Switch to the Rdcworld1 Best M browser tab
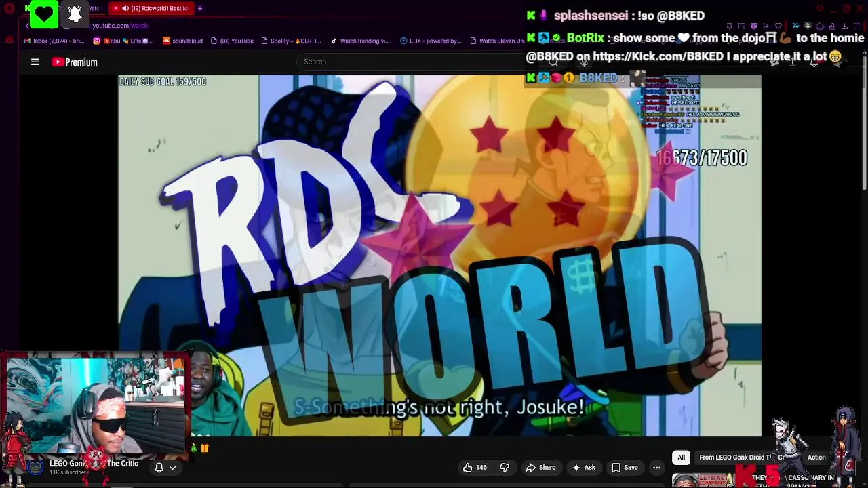 pyautogui.click(x=151, y=8)
